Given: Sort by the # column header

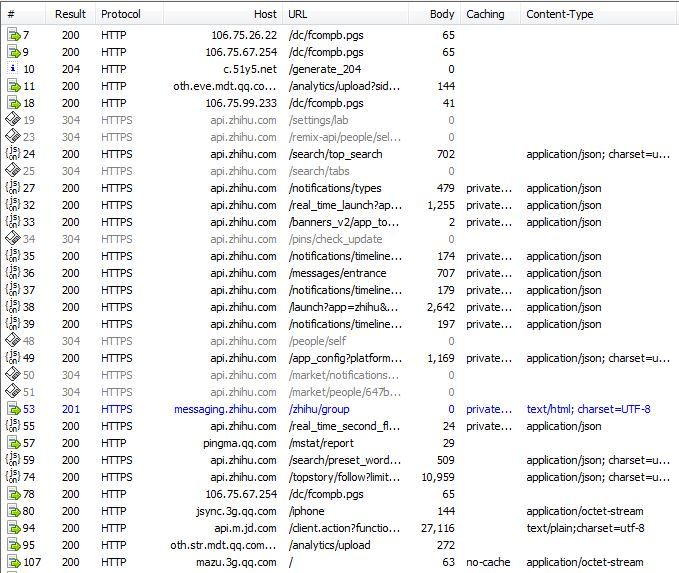Looking at the screenshot, I should (23, 14).
